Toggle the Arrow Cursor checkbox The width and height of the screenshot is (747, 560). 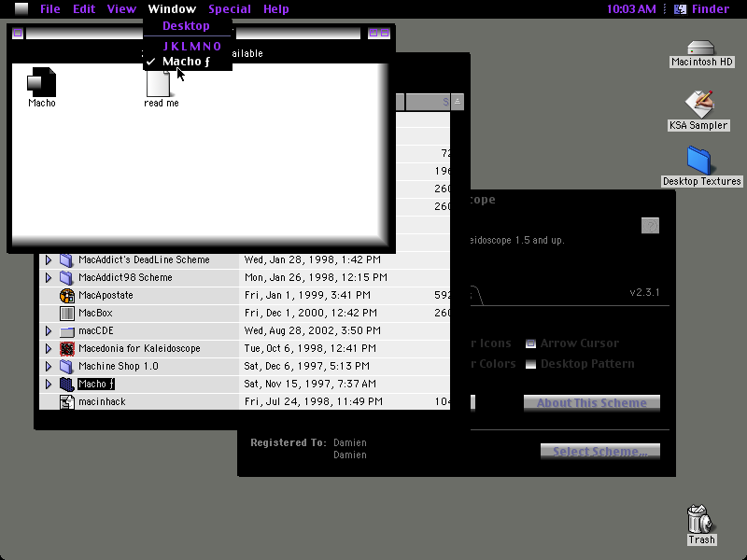530,343
